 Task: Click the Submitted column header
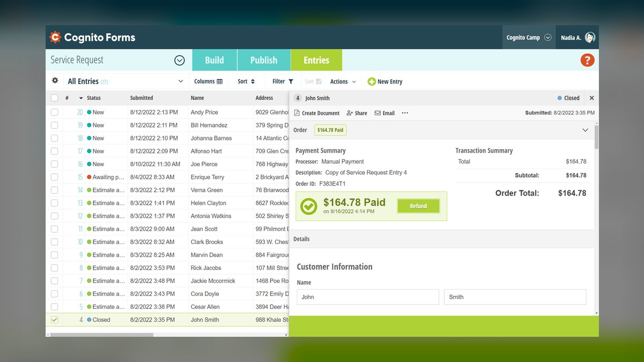[x=142, y=98]
